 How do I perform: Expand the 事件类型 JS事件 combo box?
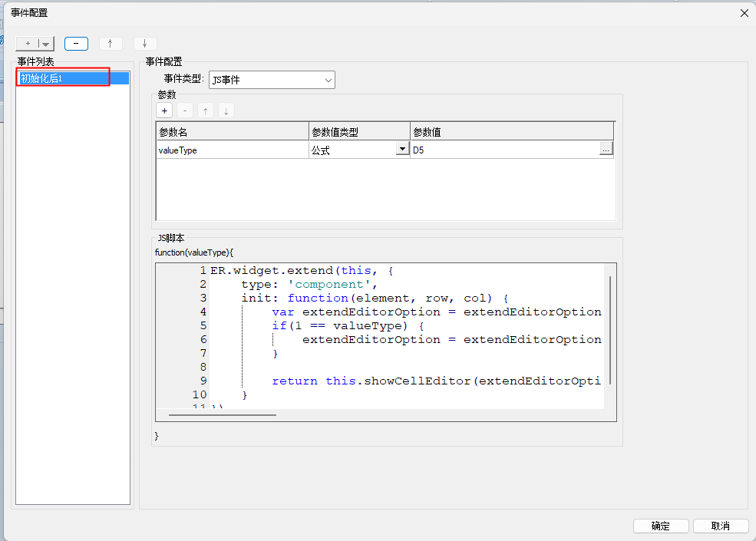tap(328, 80)
